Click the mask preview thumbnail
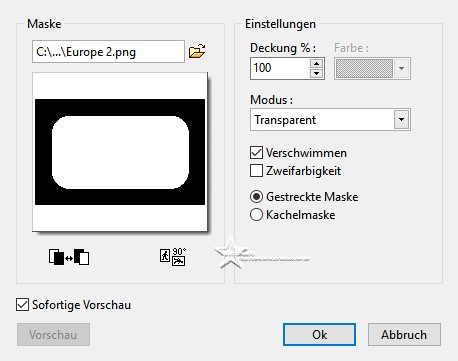This screenshot has height=361, width=458. coord(120,152)
